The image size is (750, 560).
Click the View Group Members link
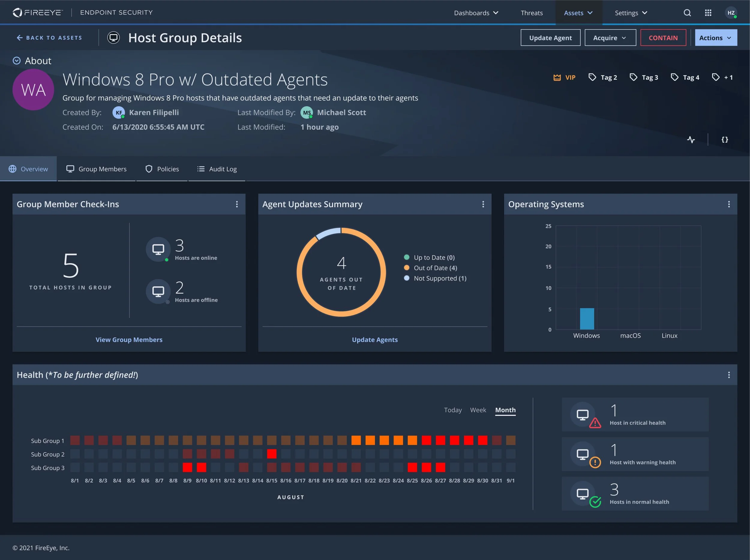tap(129, 339)
